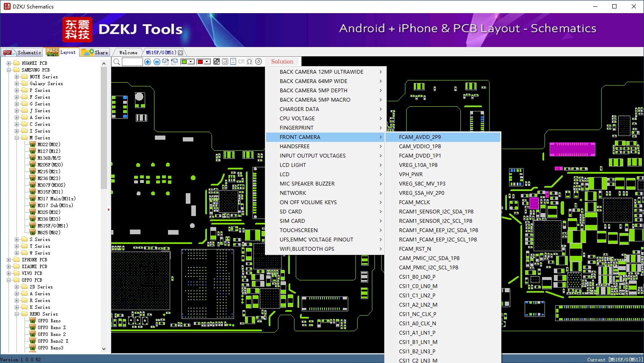Open the red color dropdown arrow

(207, 62)
